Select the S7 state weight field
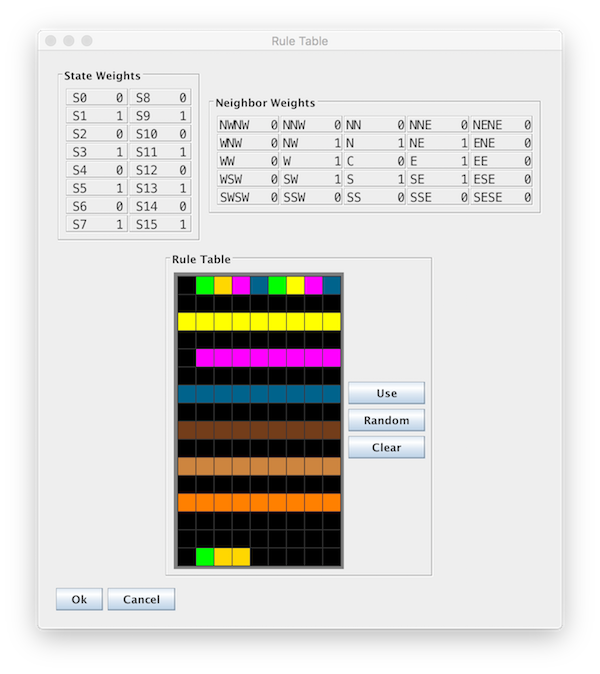The height and width of the screenshot is (674, 600). click(97, 224)
